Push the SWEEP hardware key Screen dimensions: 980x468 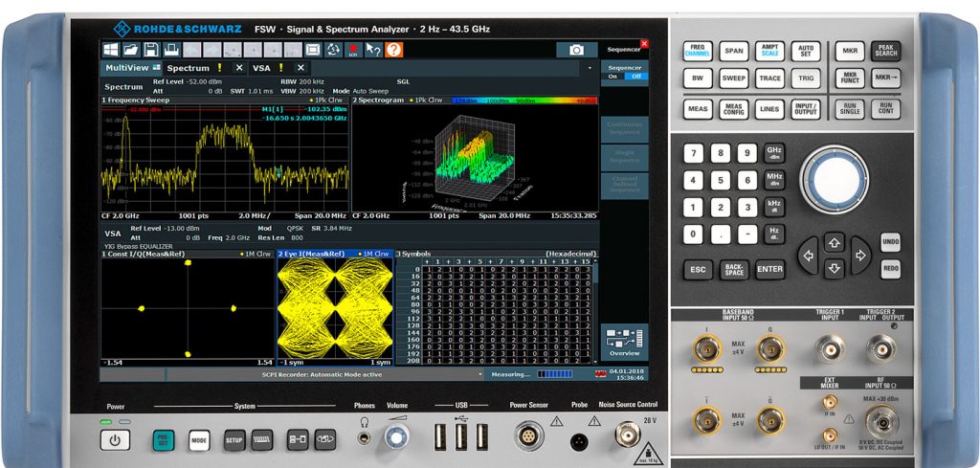coord(734,78)
